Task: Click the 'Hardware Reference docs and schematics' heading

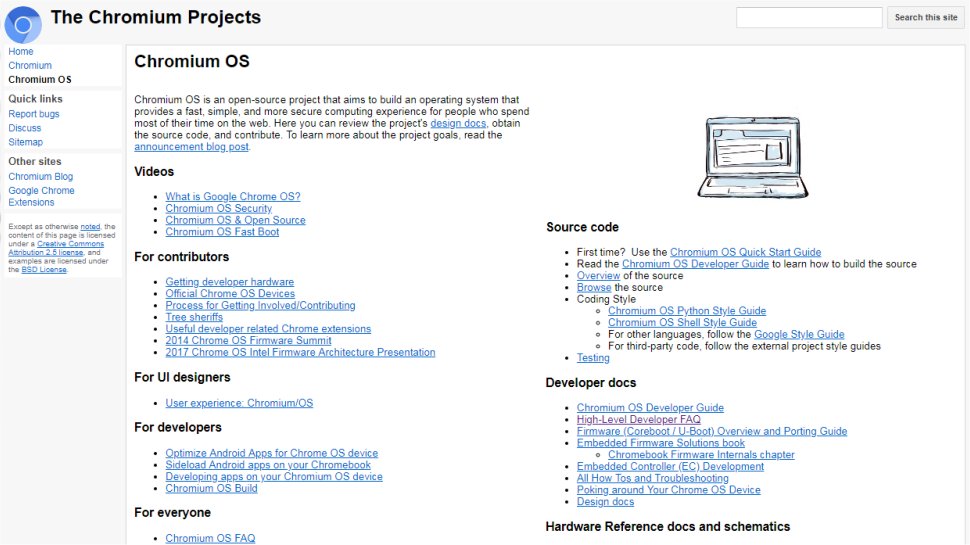Action: pos(667,526)
